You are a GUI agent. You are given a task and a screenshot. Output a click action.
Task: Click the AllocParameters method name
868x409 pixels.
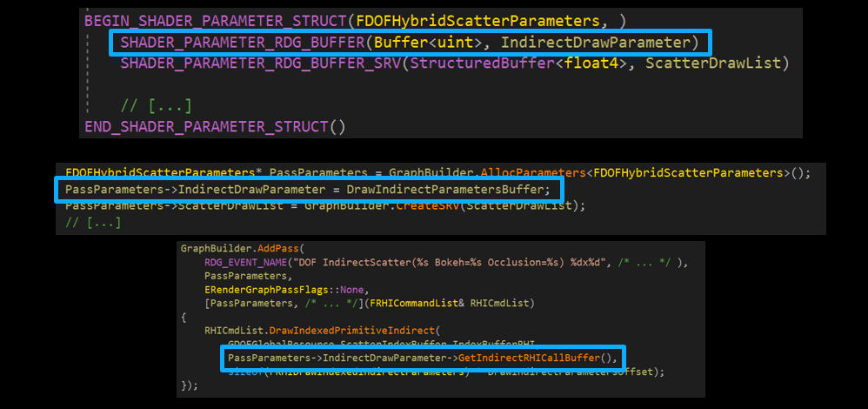[533, 173]
